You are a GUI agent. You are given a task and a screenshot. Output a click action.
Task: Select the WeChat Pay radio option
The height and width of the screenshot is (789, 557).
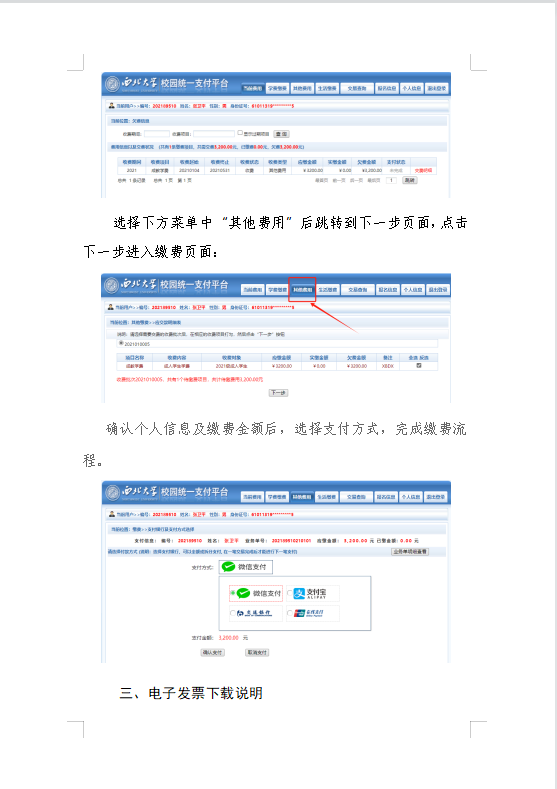click(232, 594)
